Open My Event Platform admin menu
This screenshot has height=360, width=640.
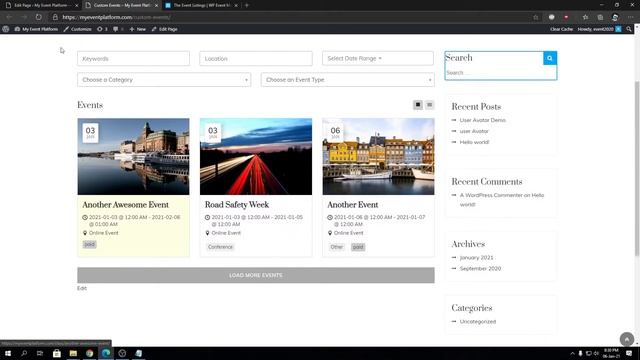(36, 29)
